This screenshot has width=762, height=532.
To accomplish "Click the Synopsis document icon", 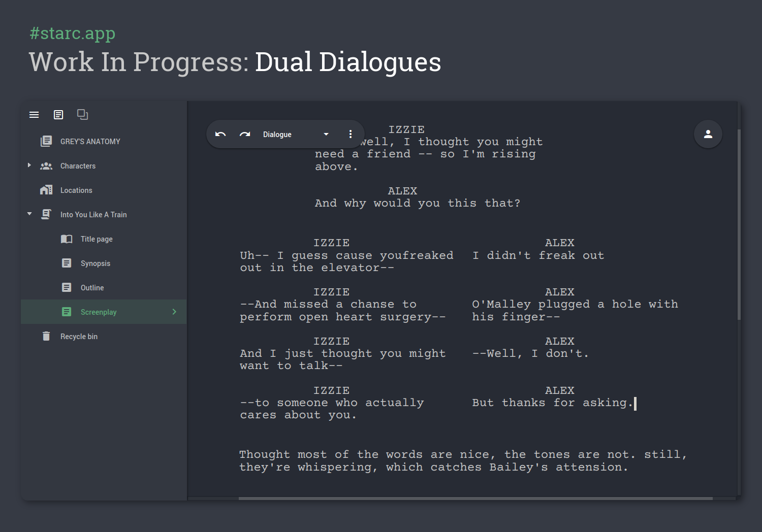I will pyautogui.click(x=67, y=263).
